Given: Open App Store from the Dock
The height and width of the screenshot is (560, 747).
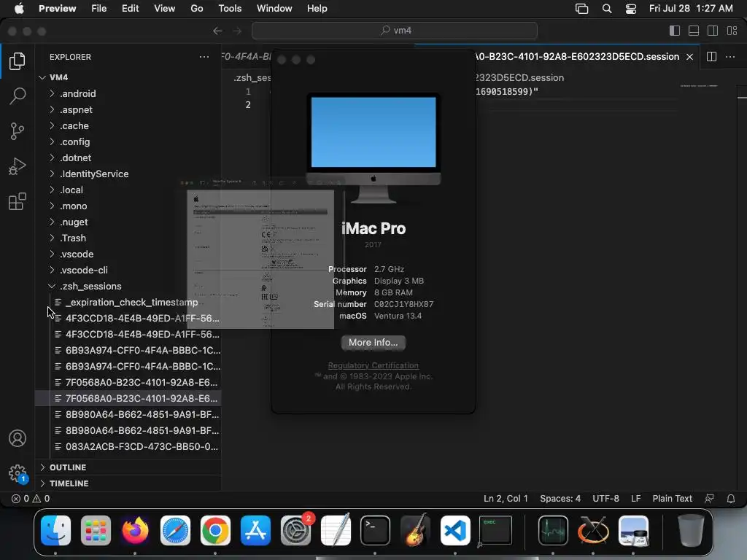Looking at the screenshot, I should tap(256, 530).
